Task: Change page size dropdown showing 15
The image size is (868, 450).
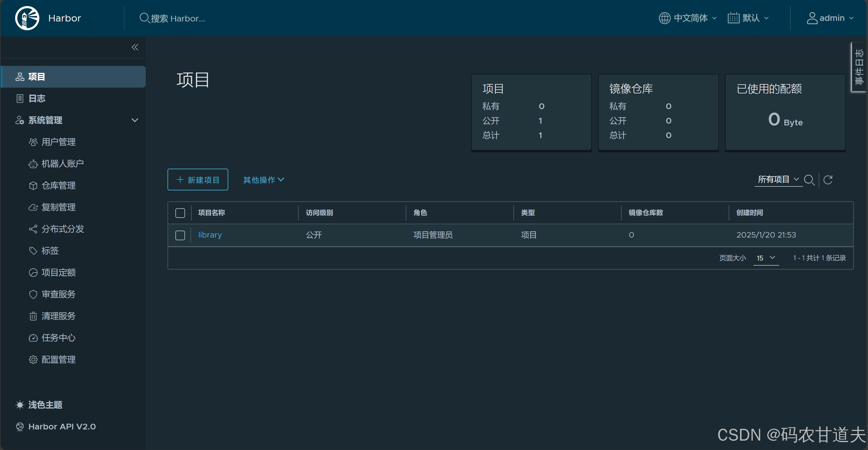Action: pyautogui.click(x=766, y=258)
